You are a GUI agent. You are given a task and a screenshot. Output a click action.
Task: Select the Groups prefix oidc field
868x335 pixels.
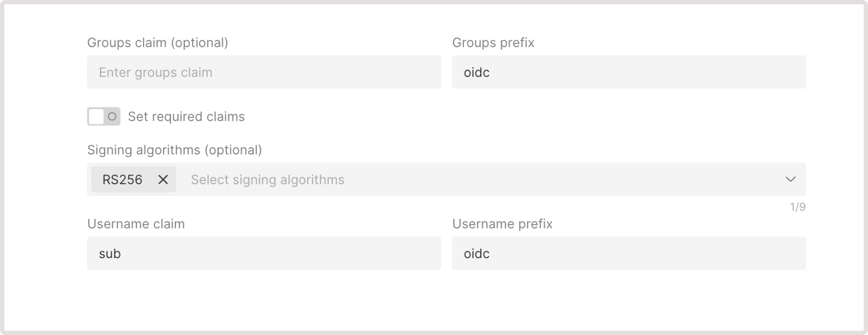point(629,72)
